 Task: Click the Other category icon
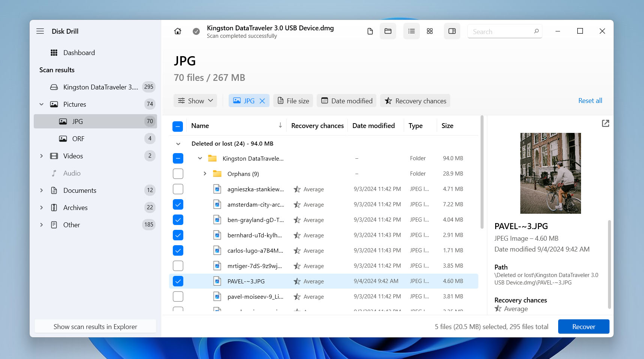pyautogui.click(x=54, y=225)
